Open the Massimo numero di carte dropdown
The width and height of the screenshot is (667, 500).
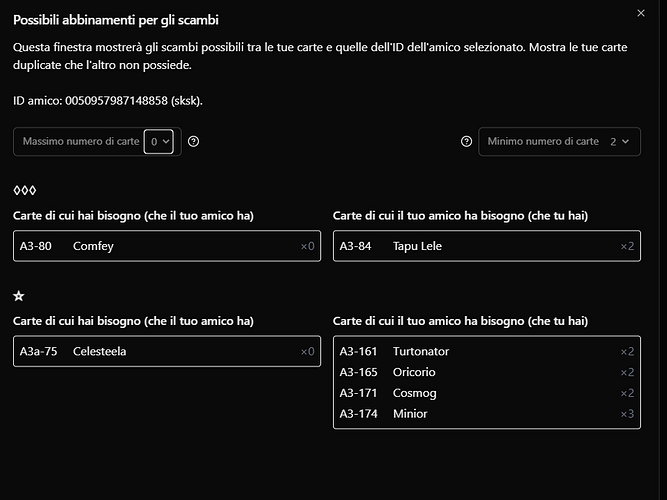click(x=160, y=142)
